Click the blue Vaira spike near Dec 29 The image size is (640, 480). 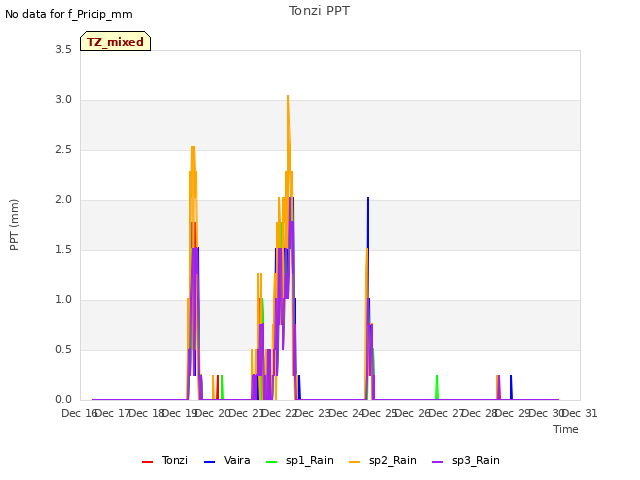coord(511,387)
